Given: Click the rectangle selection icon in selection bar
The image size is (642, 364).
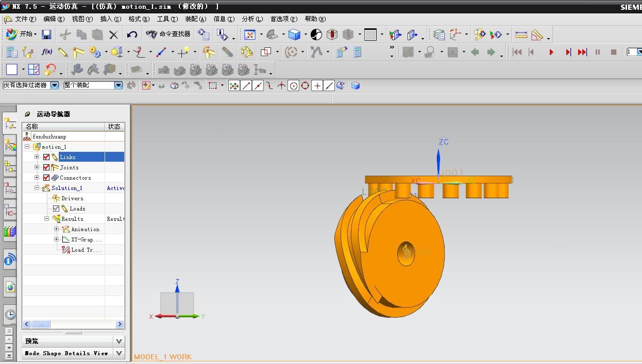Looking at the screenshot, I should tap(213, 85).
